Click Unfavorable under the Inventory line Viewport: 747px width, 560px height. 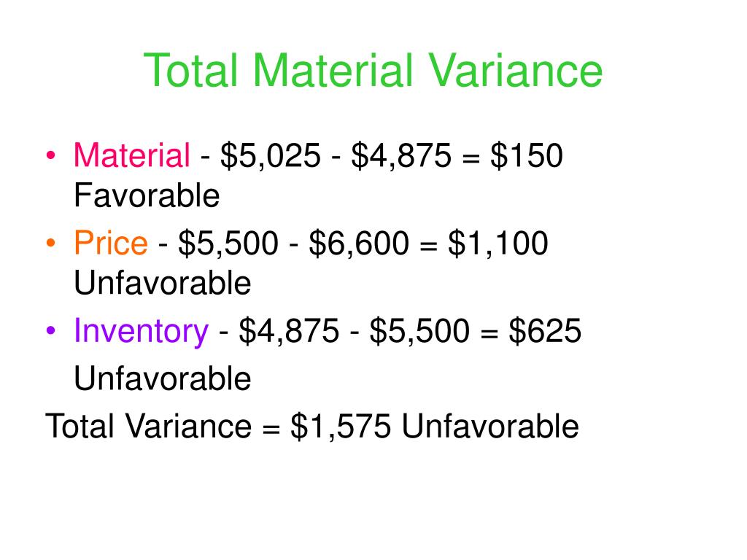(163, 378)
